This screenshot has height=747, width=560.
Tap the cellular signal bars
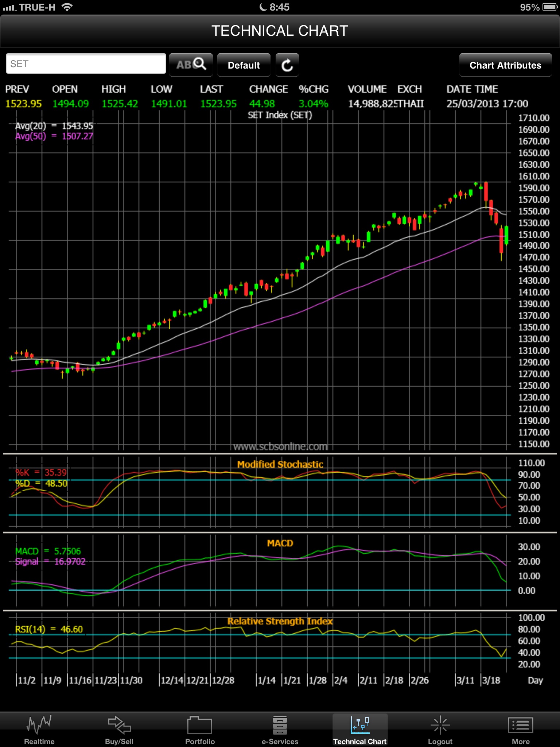point(9,7)
